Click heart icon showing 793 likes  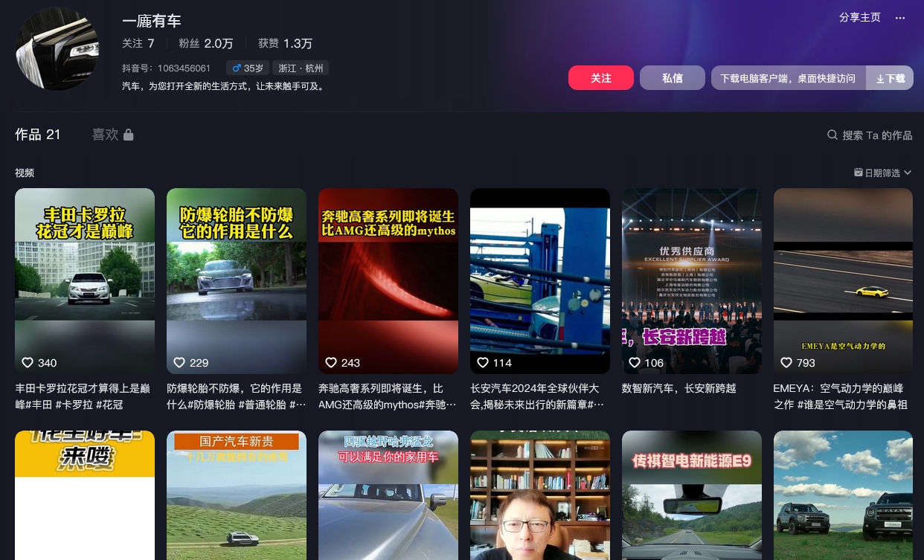786,363
